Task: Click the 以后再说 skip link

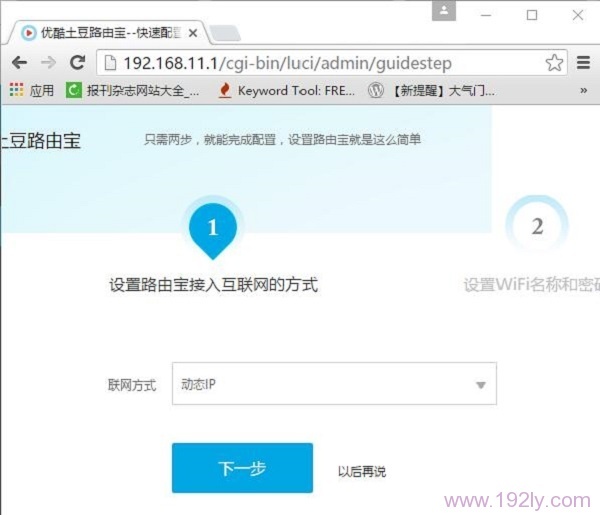Action: 361,471
